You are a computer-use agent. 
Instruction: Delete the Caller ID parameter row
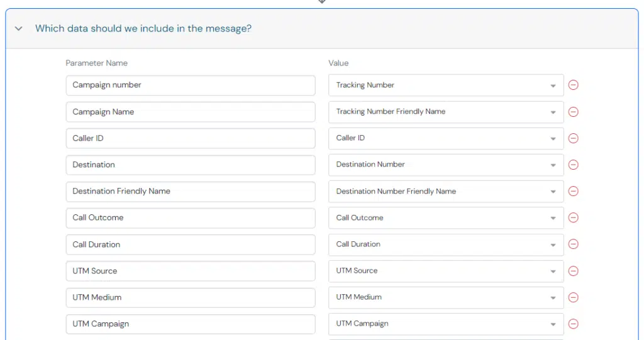(x=574, y=138)
